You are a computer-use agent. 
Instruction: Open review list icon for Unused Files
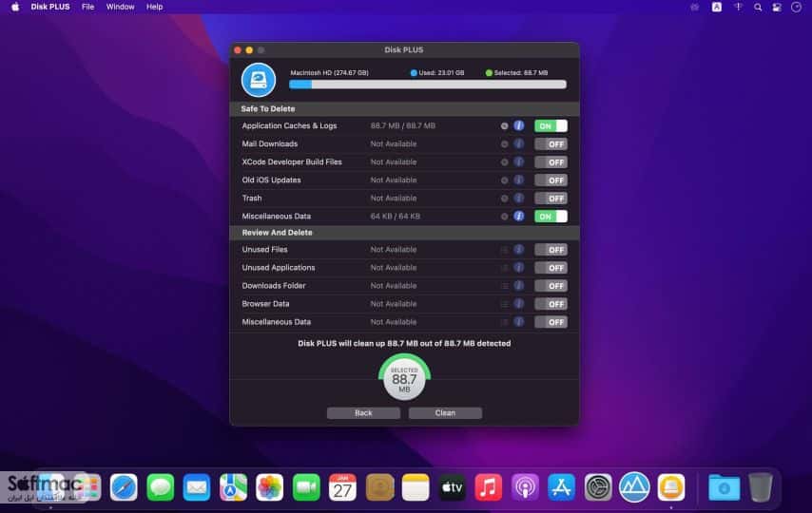[504, 250]
